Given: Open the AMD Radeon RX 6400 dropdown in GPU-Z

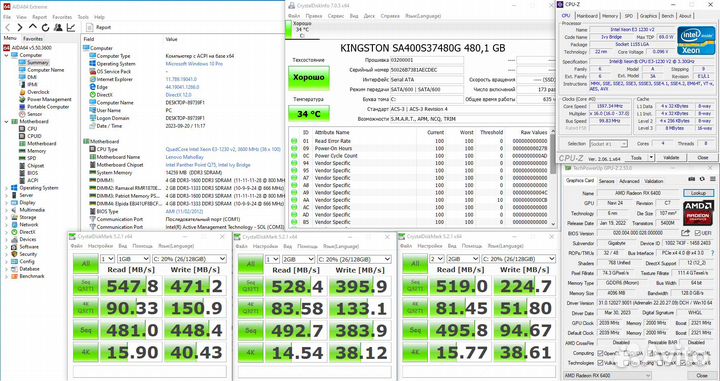Looking at the screenshot, I should (x=609, y=375).
